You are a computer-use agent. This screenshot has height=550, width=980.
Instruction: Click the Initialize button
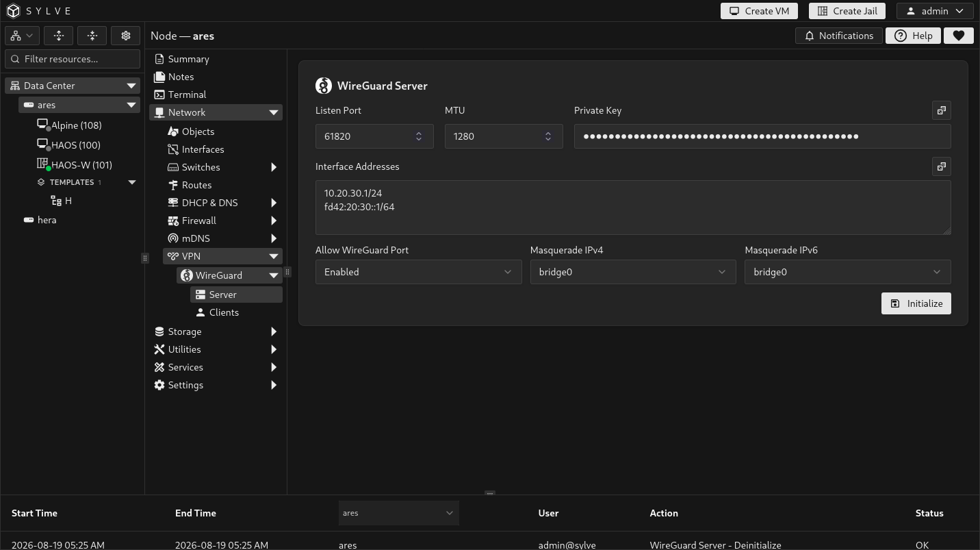click(x=916, y=303)
